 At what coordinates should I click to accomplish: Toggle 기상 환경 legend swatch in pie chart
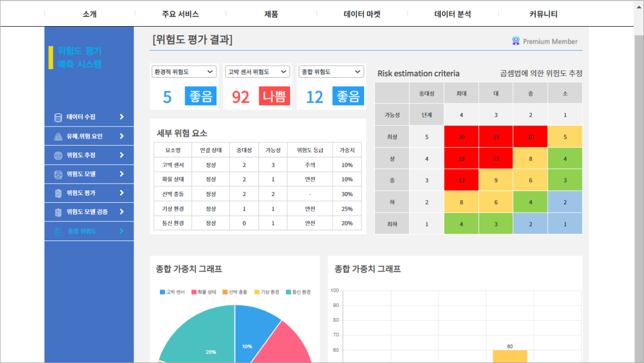257,292
